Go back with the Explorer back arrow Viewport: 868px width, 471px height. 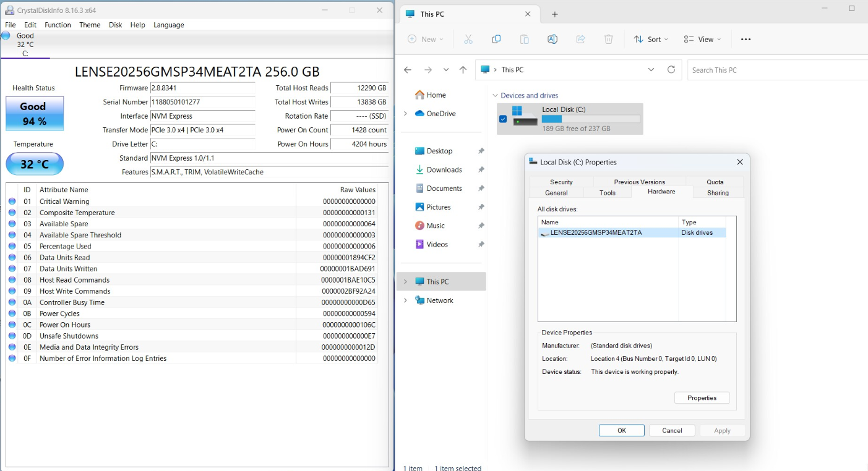408,70
